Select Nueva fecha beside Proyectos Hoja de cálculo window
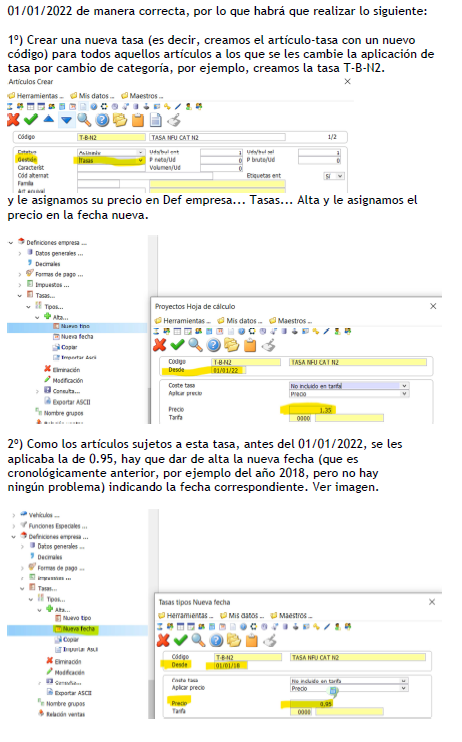The height and width of the screenshot is (742, 462). [x=73, y=337]
